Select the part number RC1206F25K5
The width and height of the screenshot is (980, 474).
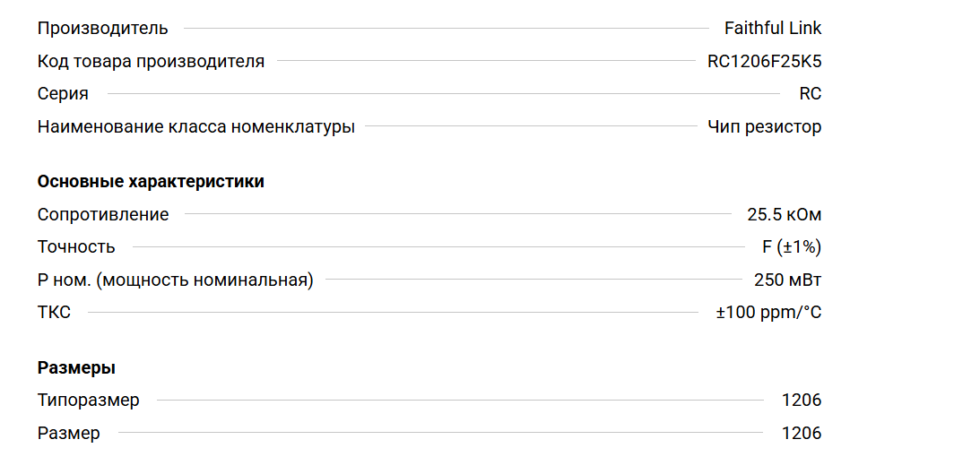(764, 62)
